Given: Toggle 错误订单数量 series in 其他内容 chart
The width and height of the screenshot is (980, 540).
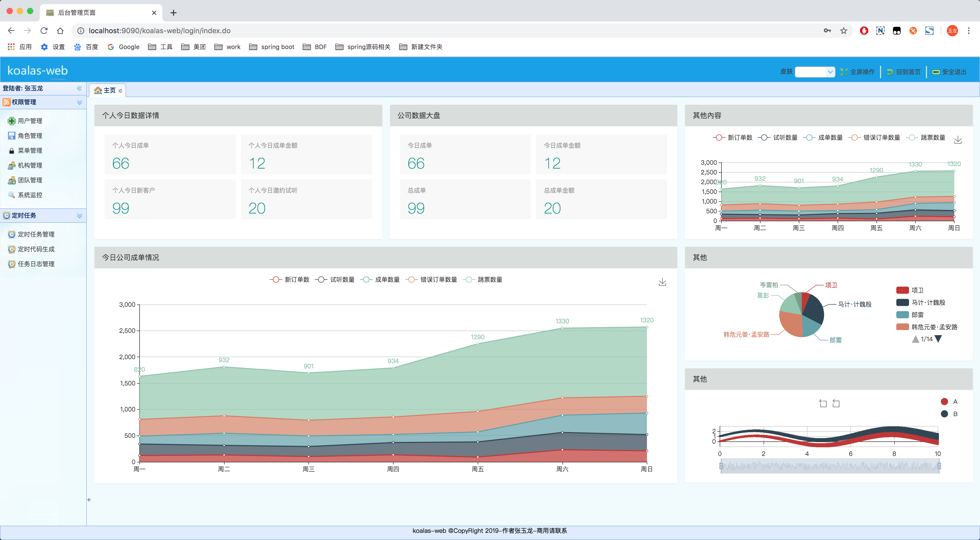Looking at the screenshot, I should coord(874,137).
